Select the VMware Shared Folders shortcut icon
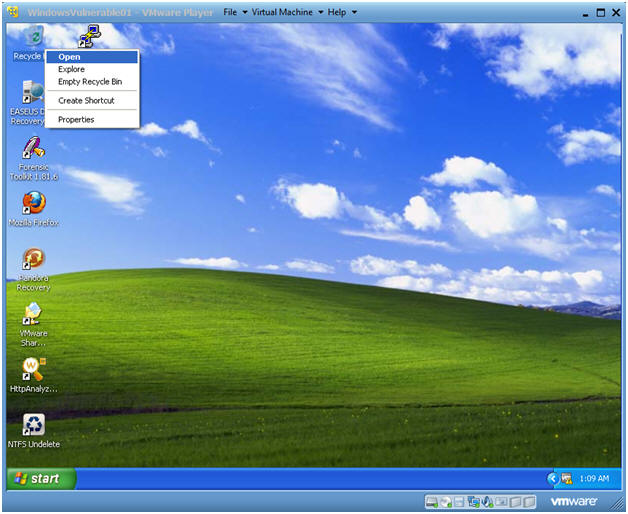628x514 pixels. click(33, 314)
